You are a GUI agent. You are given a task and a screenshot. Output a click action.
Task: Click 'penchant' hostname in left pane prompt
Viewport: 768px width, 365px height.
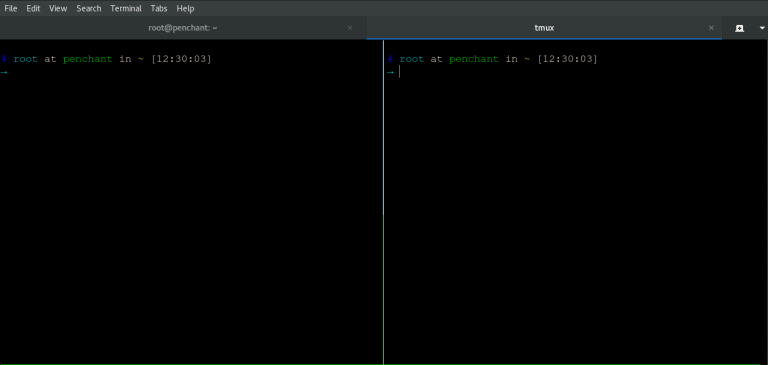88,59
